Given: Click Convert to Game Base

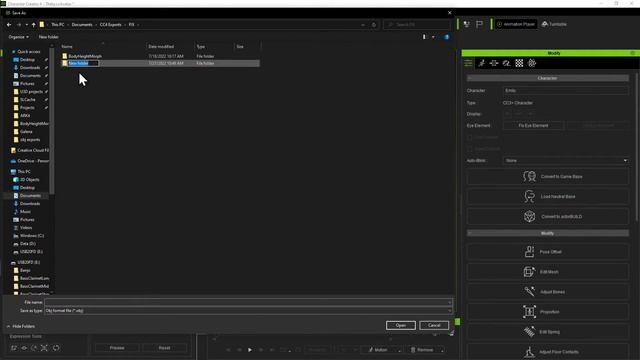Looking at the screenshot, I should point(548,177).
